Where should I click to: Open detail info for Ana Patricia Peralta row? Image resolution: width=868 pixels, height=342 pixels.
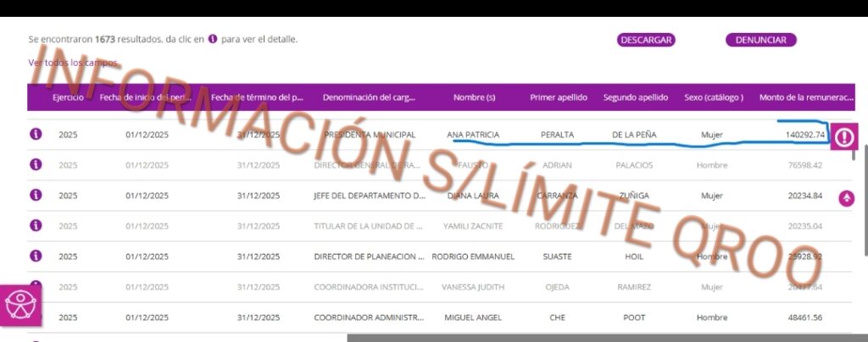click(x=36, y=135)
